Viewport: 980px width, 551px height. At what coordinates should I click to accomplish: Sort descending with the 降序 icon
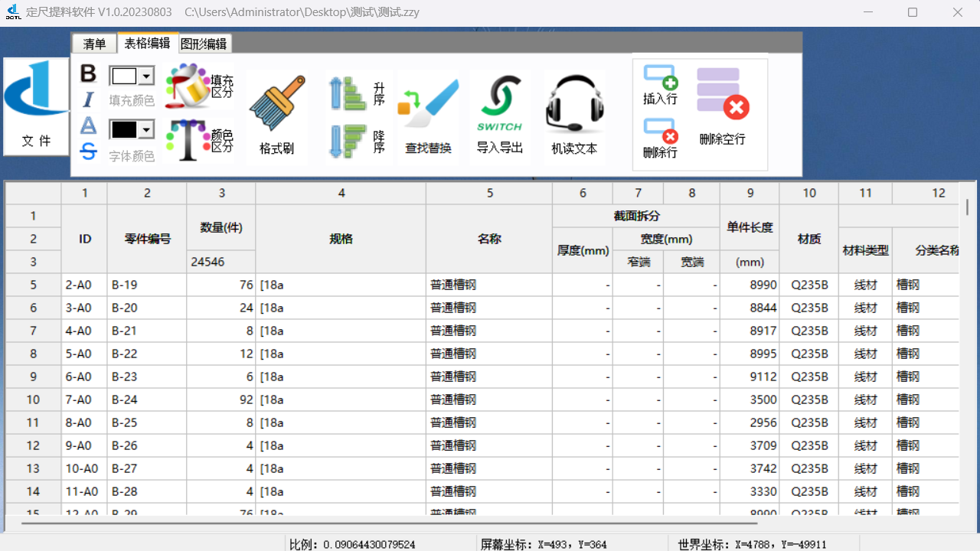[x=356, y=142]
